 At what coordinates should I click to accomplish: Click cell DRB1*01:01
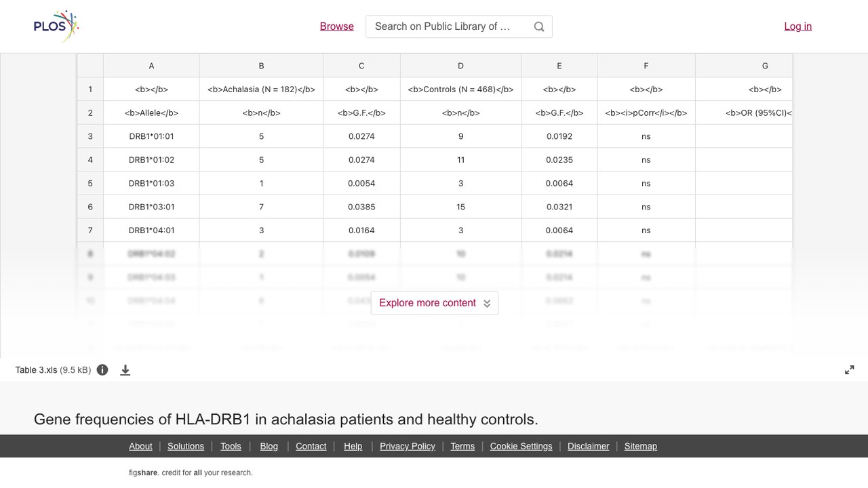tap(151, 136)
